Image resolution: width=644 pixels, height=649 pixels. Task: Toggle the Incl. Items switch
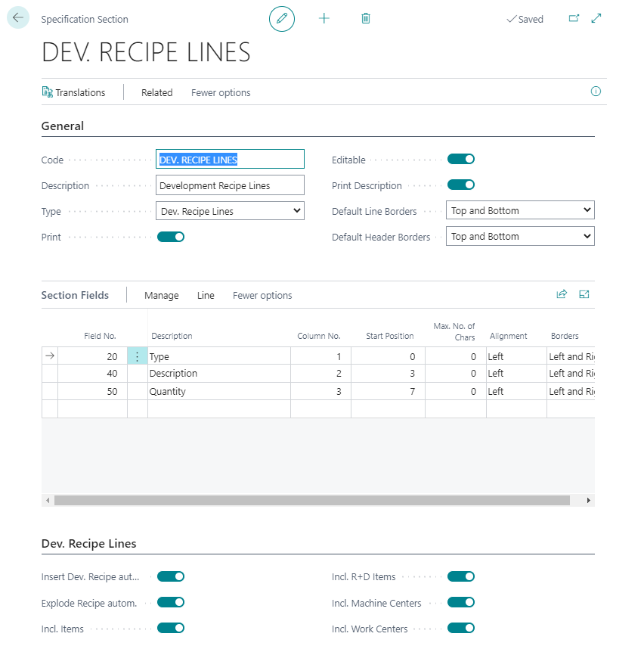point(170,629)
